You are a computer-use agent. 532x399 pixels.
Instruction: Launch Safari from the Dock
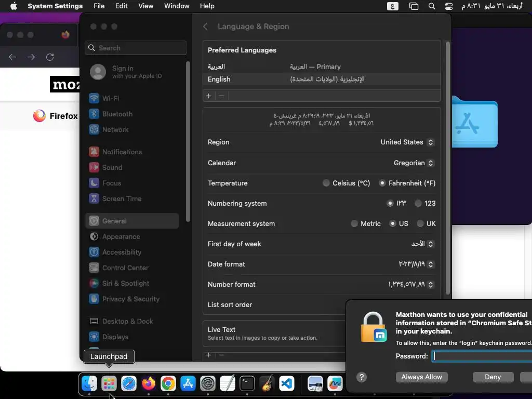point(129,384)
